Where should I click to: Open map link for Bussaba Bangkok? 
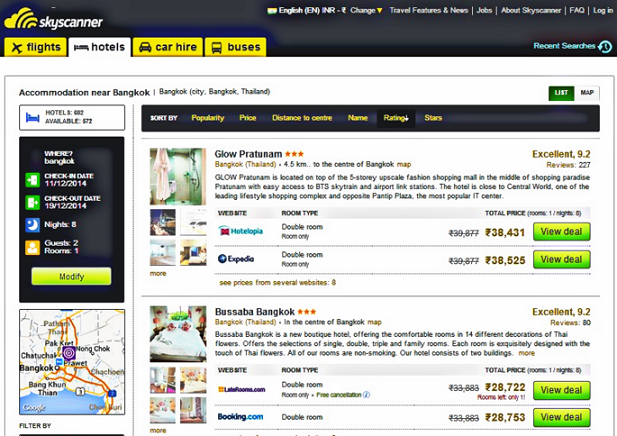374,322
